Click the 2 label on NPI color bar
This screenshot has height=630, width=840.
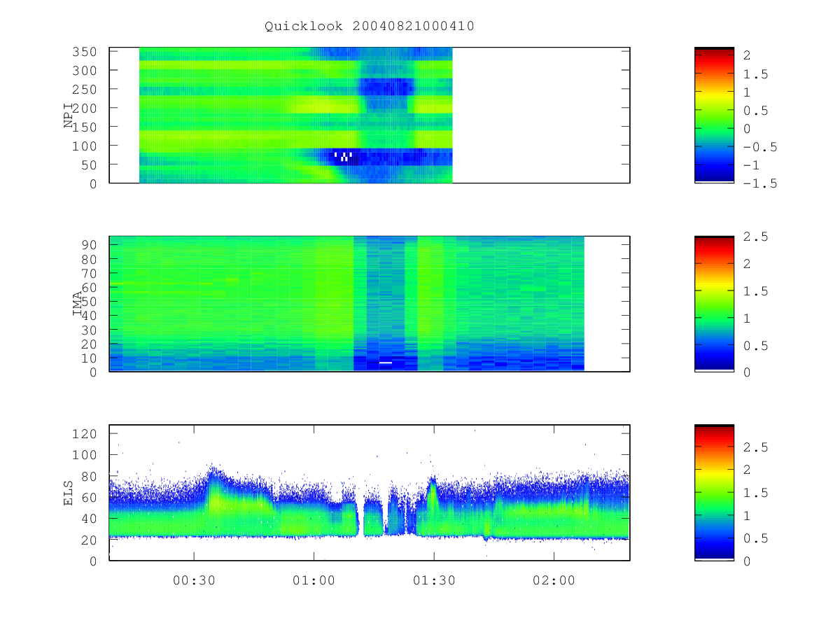747,55
